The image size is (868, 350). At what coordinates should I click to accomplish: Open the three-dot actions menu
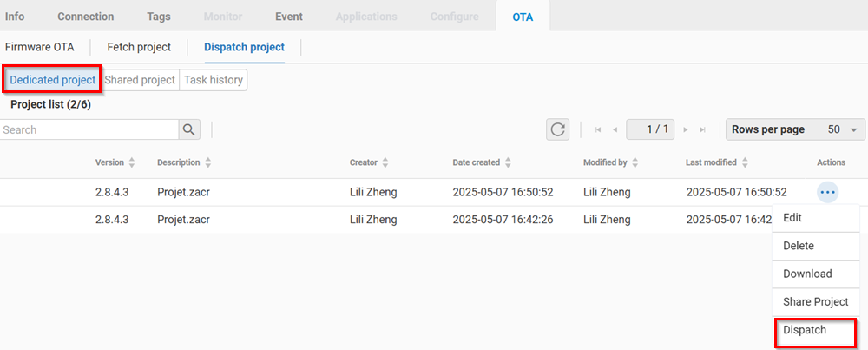point(827,192)
